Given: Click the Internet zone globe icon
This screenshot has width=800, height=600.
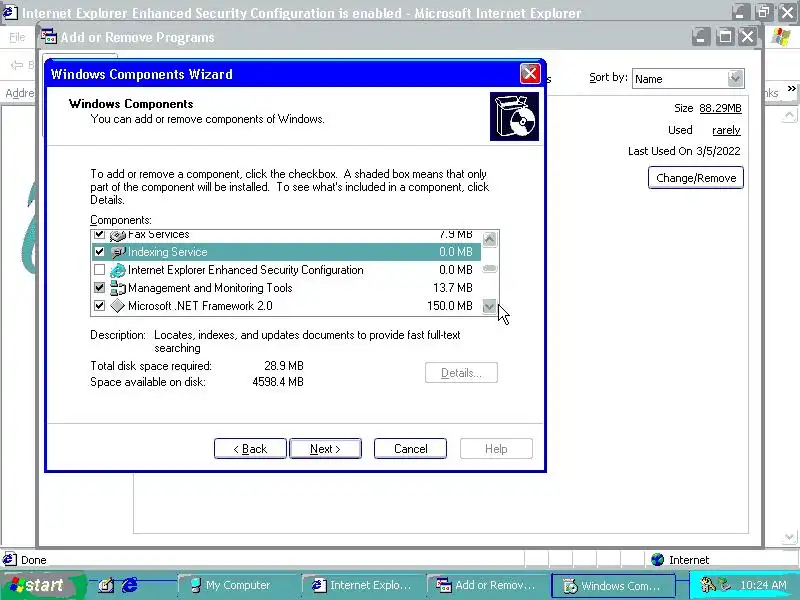Looking at the screenshot, I should coord(658,560).
